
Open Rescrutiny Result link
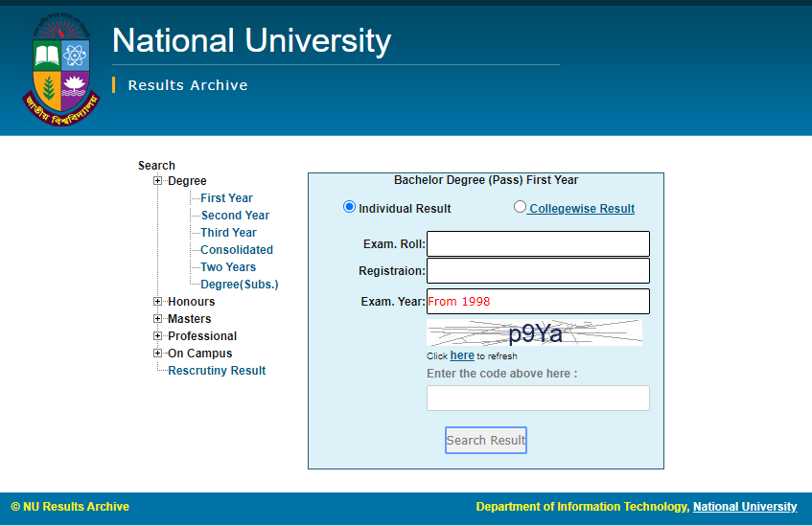pos(217,371)
